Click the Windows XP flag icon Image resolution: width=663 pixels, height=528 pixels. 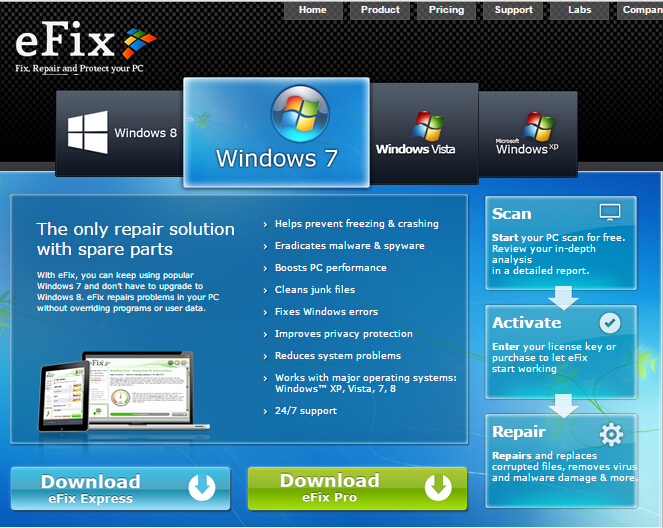point(538,126)
